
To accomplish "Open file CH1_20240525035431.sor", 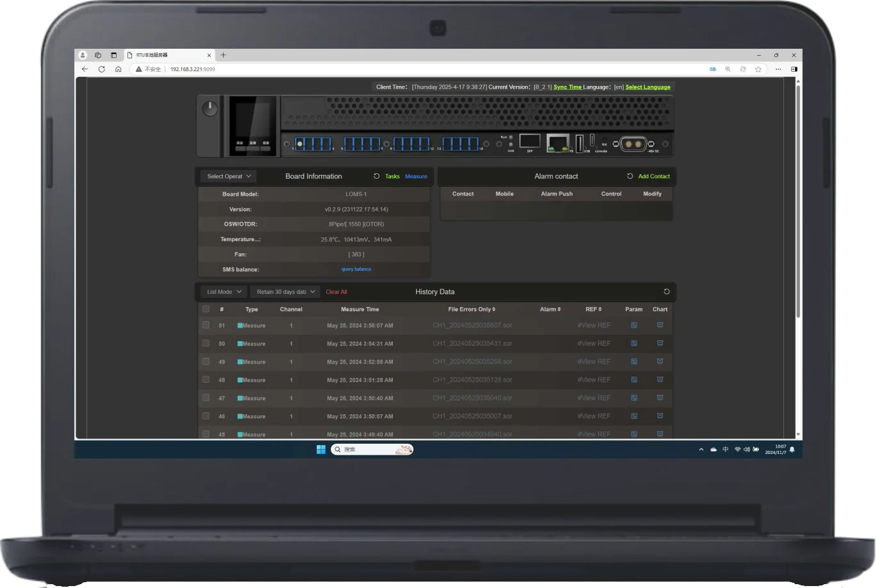I will point(472,343).
